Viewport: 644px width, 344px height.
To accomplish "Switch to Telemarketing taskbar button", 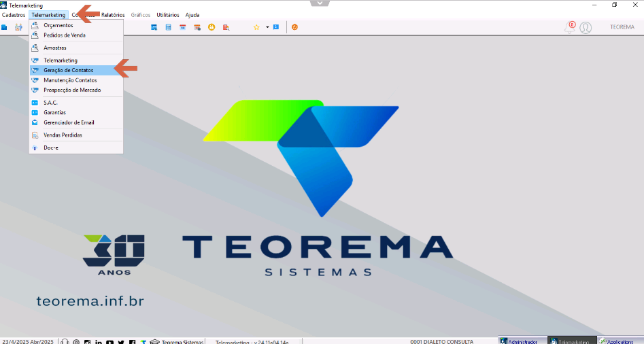I will 571,341.
